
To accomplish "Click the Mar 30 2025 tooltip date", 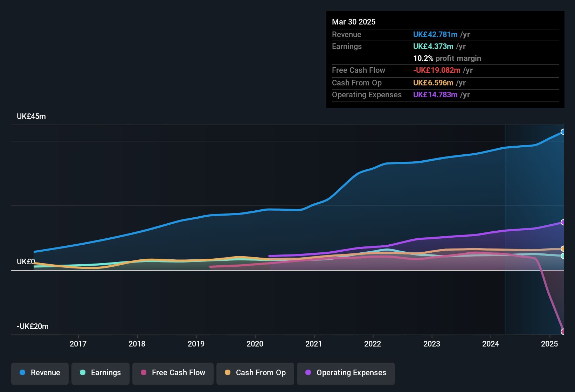I will point(354,22).
